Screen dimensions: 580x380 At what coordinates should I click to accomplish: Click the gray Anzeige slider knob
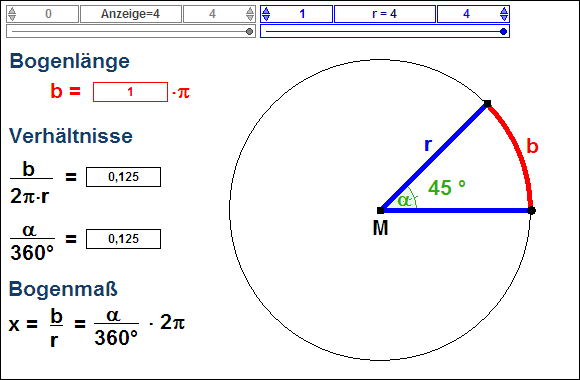point(249,31)
